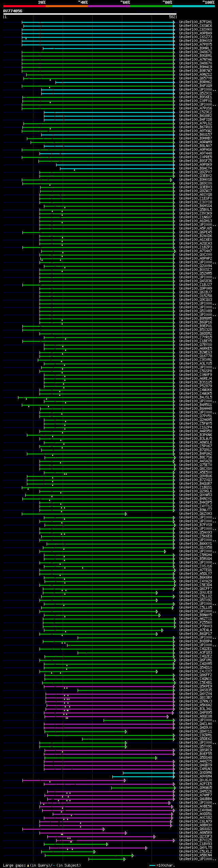
Task: Open hit UniRef100_A7S4A7
Action: (x=196, y=251)
